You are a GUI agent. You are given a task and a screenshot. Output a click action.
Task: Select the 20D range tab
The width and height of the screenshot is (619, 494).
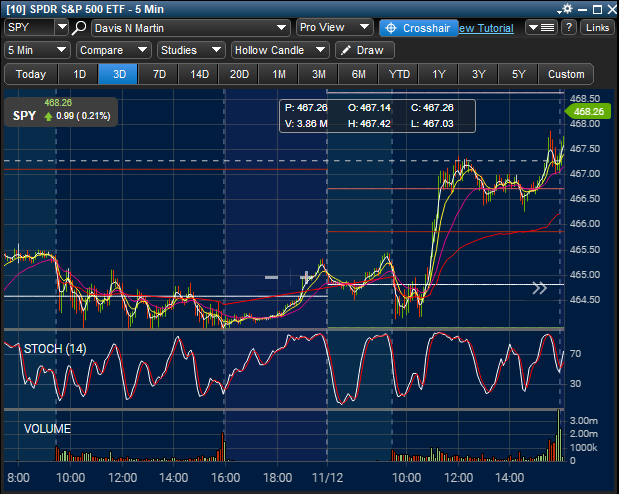click(239, 74)
